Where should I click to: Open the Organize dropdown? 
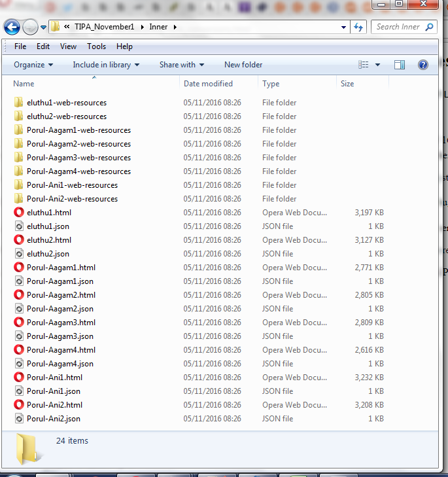33,65
